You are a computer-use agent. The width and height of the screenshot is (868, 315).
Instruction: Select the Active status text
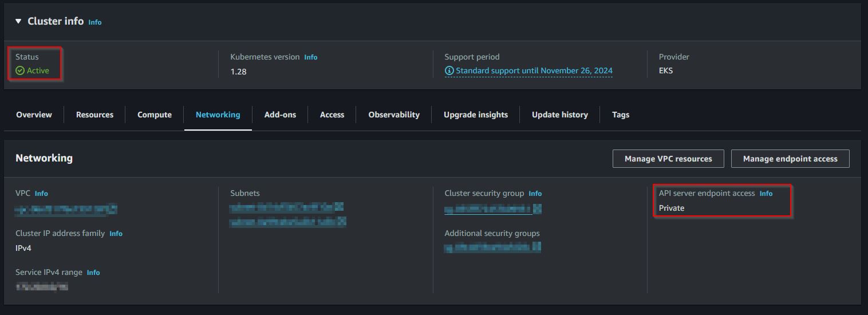38,70
